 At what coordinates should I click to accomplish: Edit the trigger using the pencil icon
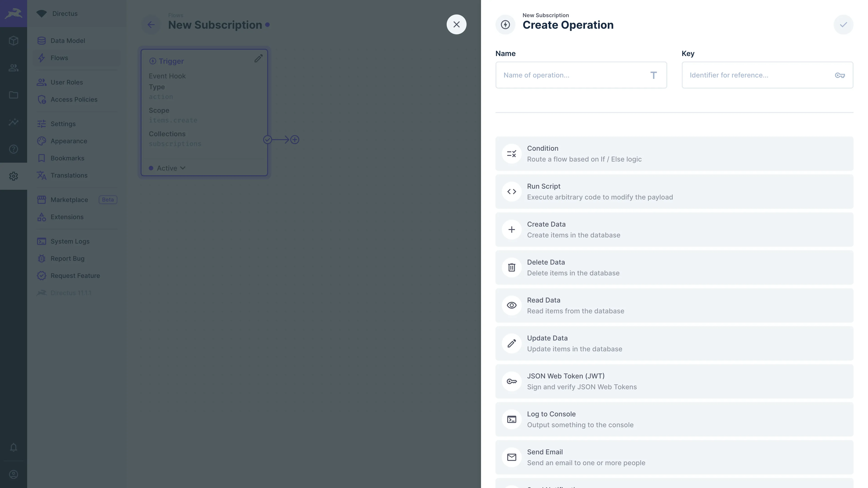coord(258,59)
